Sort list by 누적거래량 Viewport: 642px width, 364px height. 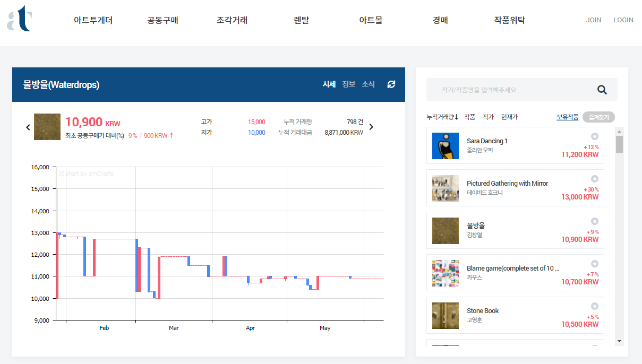coord(442,117)
